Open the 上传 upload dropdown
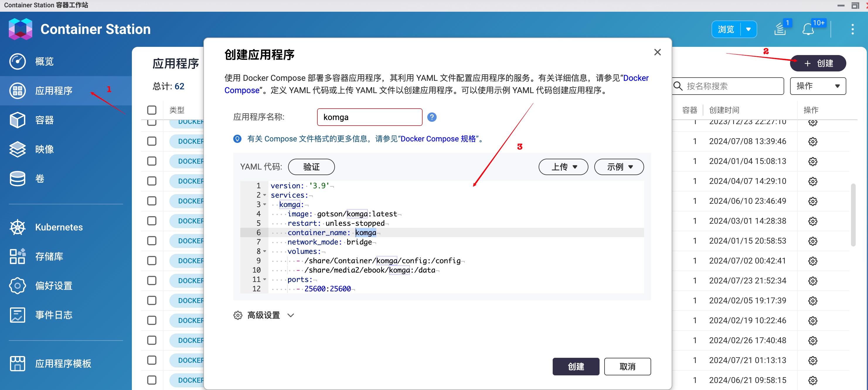Image resolution: width=868 pixels, height=390 pixels. [564, 167]
